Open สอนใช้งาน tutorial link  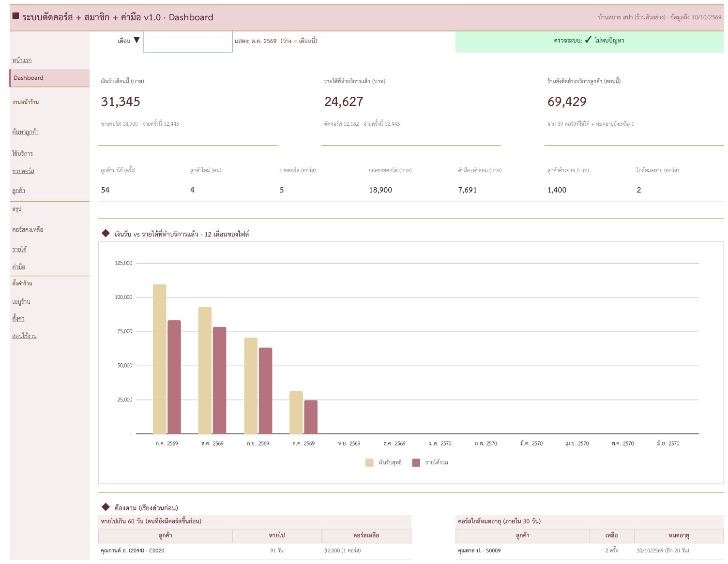pos(24,336)
